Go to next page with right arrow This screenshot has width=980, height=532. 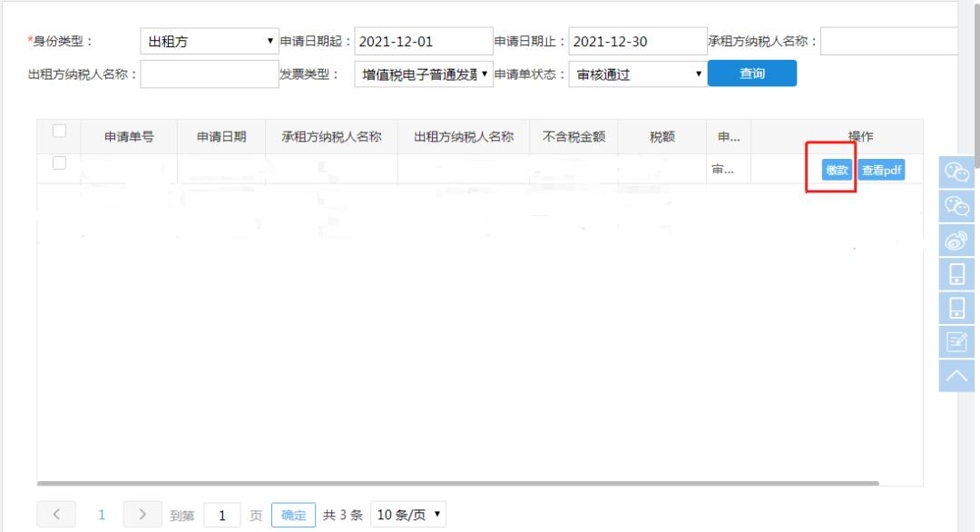point(142,513)
